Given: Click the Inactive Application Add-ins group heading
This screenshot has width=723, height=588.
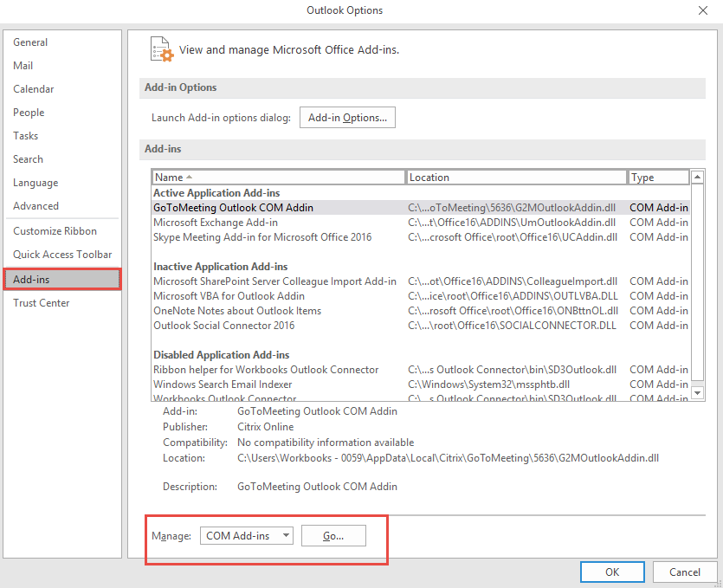Looking at the screenshot, I should (221, 267).
